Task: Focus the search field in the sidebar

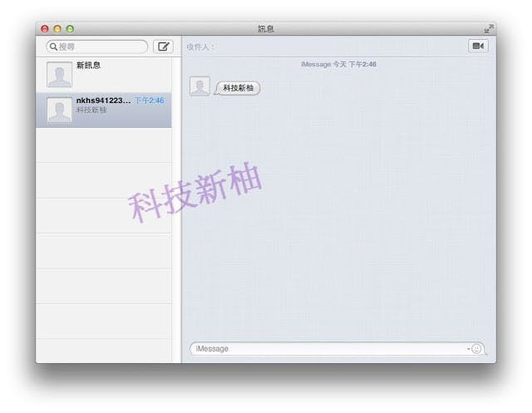Action: point(97,47)
